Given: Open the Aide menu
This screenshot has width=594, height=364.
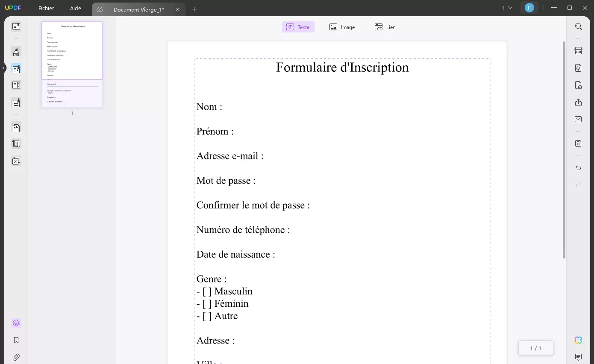Looking at the screenshot, I should point(75,8).
